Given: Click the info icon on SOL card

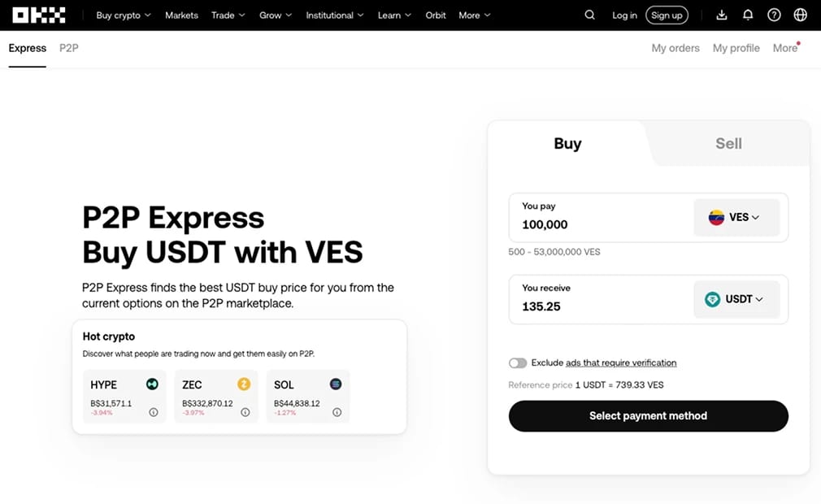Looking at the screenshot, I should click(x=337, y=412).
